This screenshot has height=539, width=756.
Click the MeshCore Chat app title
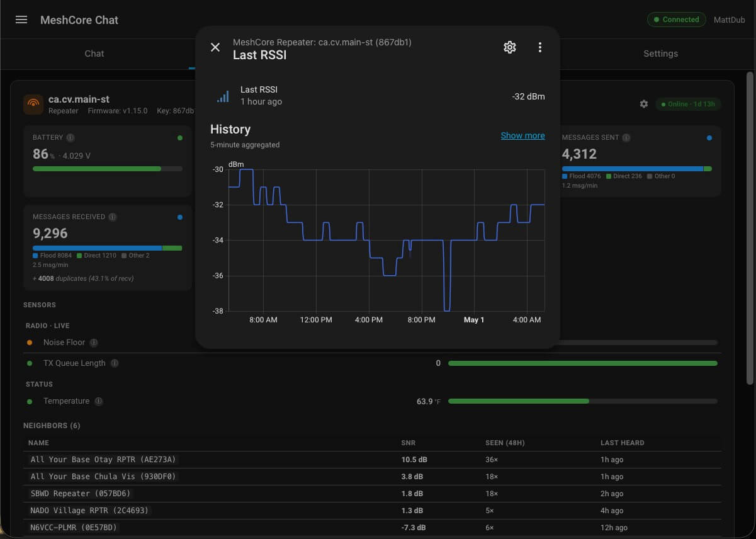coord(79,20)
